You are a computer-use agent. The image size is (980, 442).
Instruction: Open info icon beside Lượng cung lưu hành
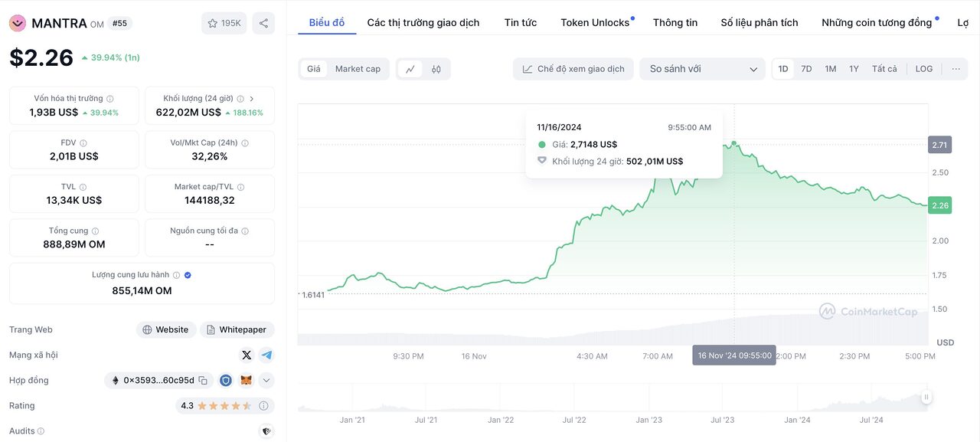coord(176,275)
